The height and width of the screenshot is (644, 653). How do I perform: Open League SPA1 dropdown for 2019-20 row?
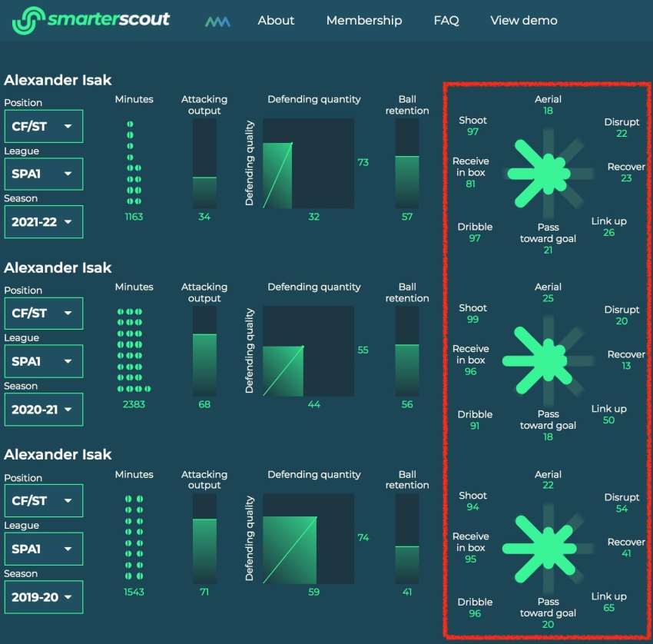[x=44, y=549]
